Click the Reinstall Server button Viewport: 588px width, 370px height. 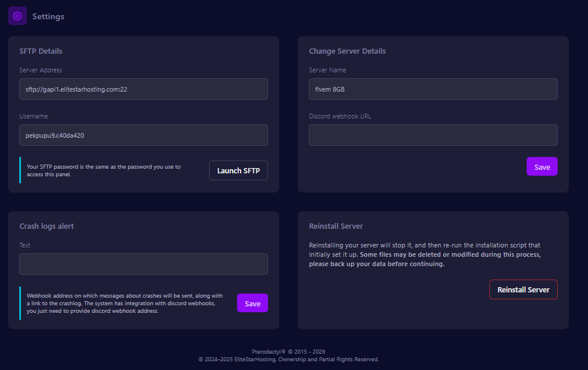point(523,289)
